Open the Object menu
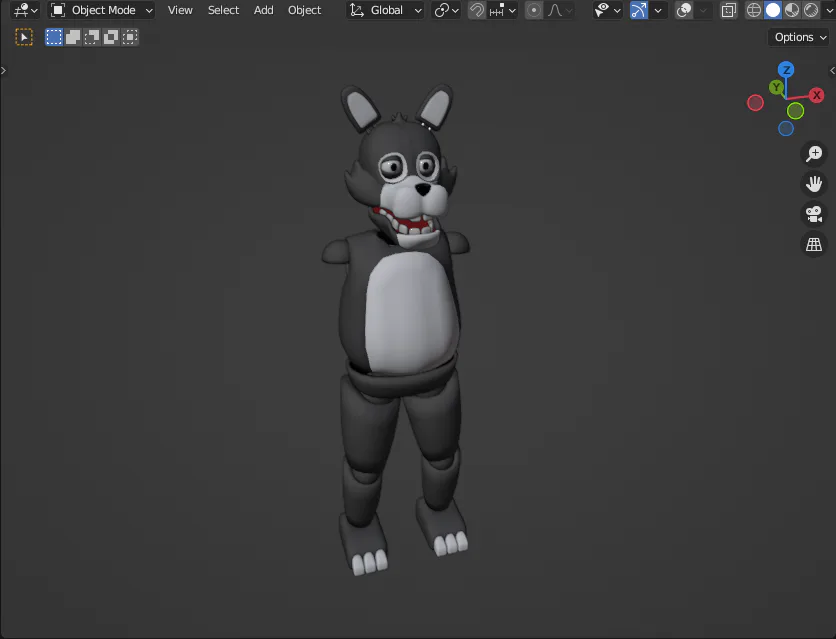This screenshot has width=836, height=639. 304,10
